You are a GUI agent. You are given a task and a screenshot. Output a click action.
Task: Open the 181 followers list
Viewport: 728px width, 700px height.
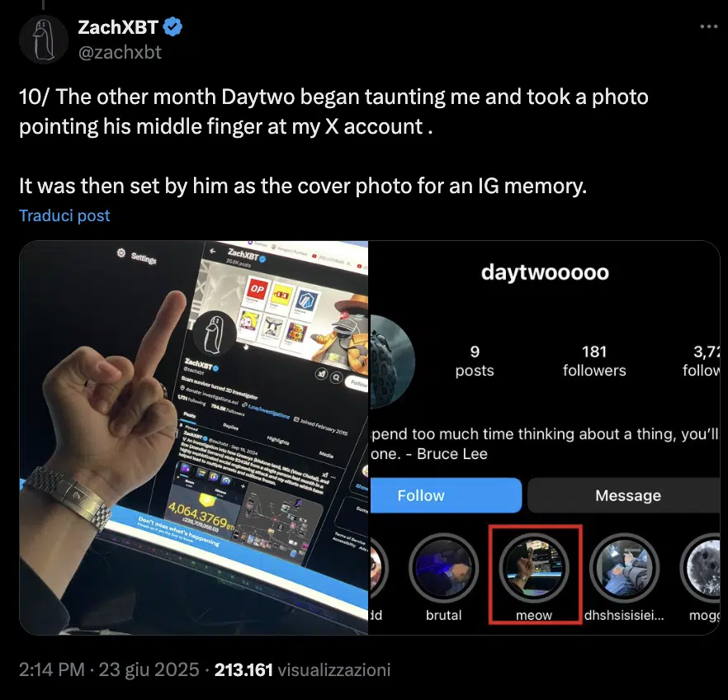coord(594,361)
